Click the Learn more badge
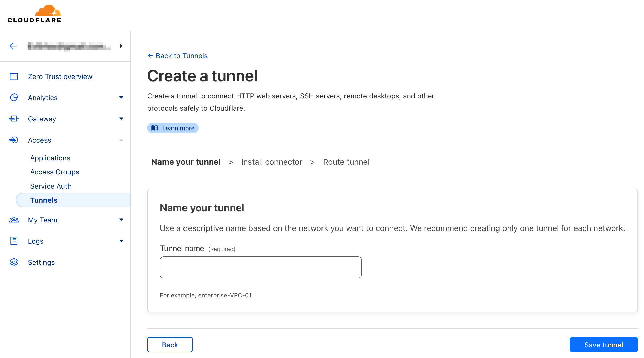 click(173, 128)
